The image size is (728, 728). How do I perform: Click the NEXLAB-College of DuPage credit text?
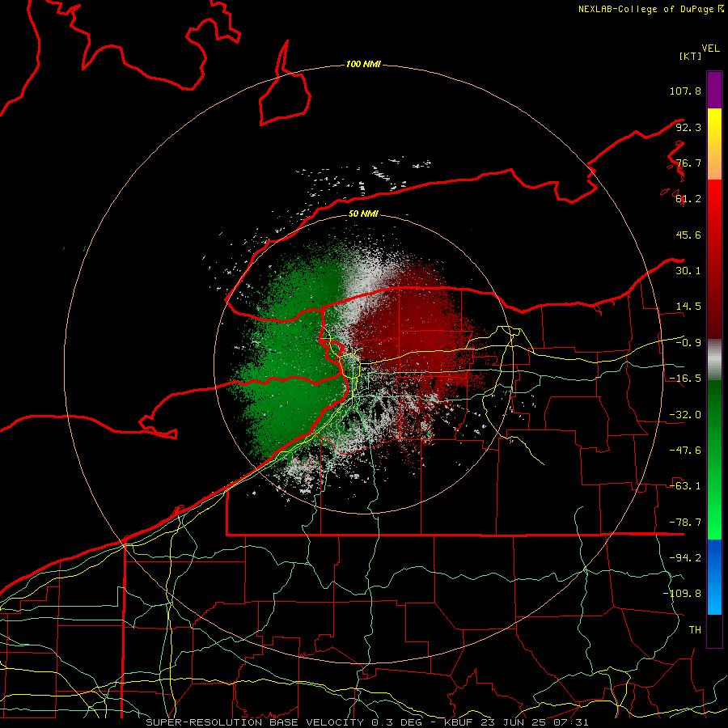tap(650, 9)
